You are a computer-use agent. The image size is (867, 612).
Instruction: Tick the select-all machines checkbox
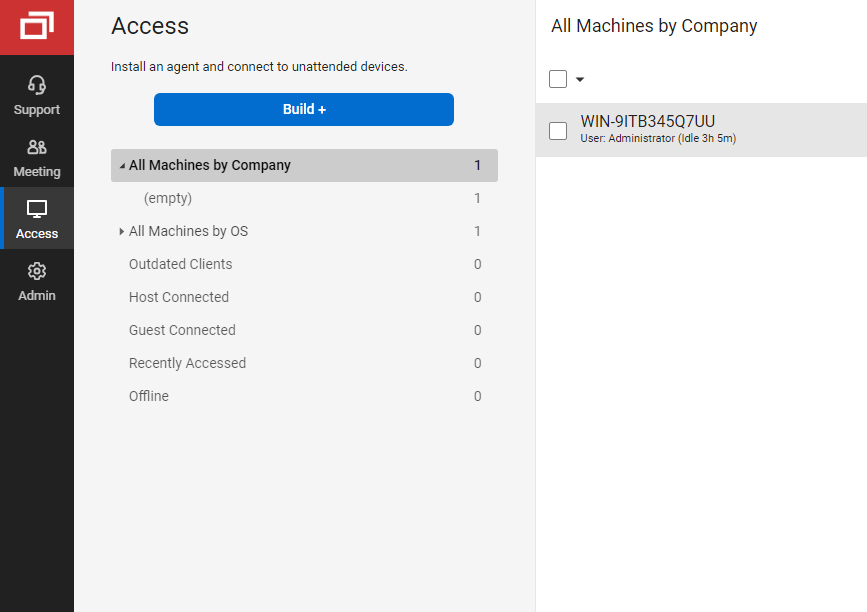(x=558, y=79)
